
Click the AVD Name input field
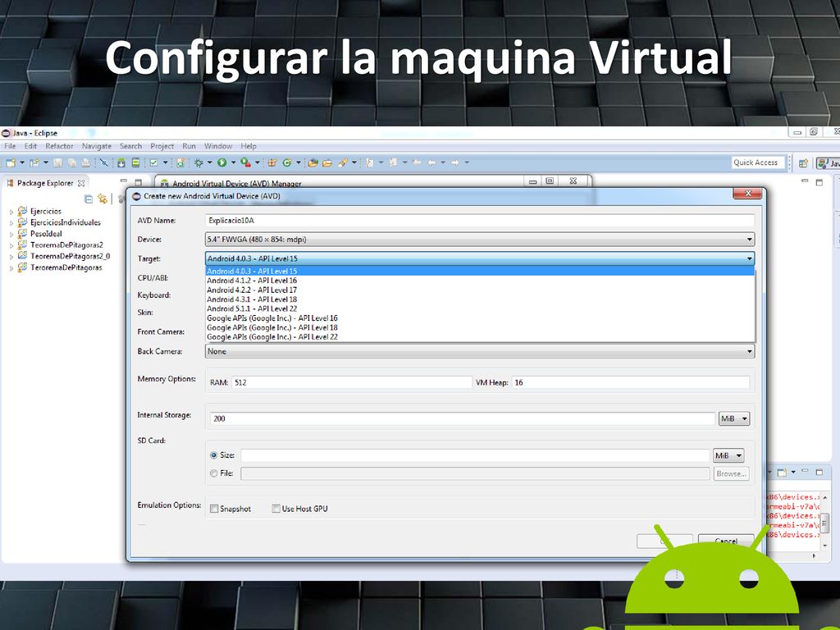click(x=480, y=220)
